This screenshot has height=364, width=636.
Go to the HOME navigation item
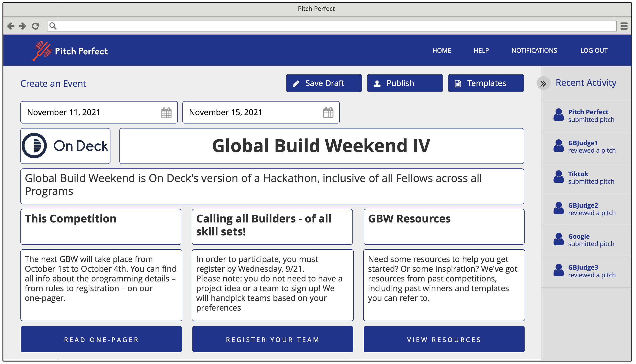[x=441, y=50]
